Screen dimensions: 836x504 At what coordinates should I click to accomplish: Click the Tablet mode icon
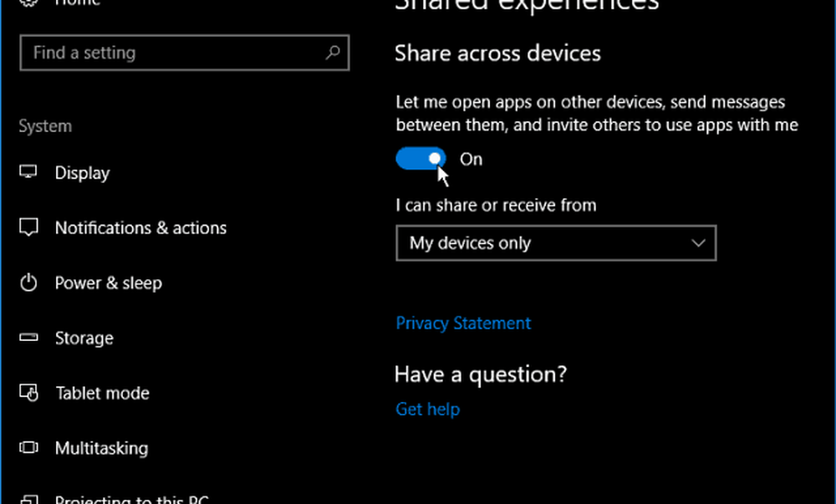tap(28, 393)
